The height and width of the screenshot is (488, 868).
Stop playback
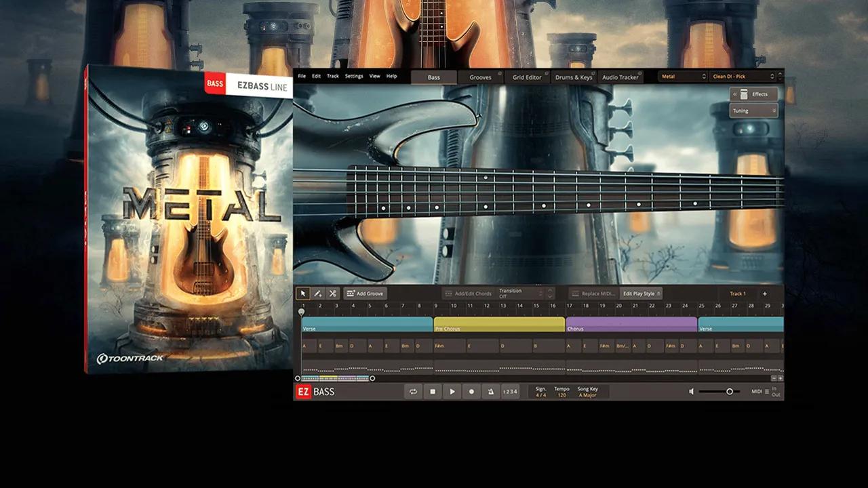pos(433,392)
